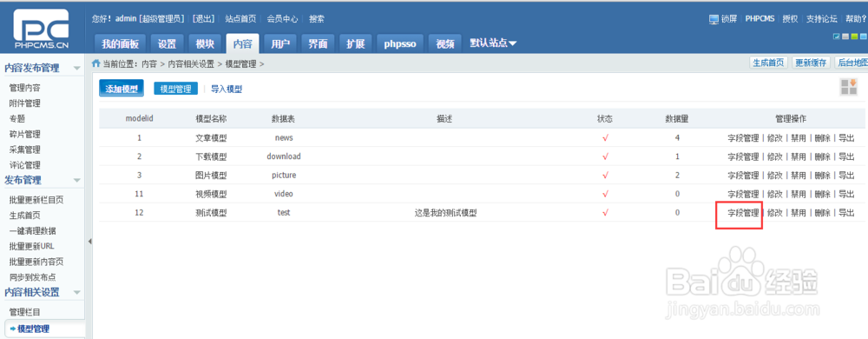The width and height of the screenshot is (868, 339).
Task: Switch to 我的面板 tab
Action: point(120,44)
